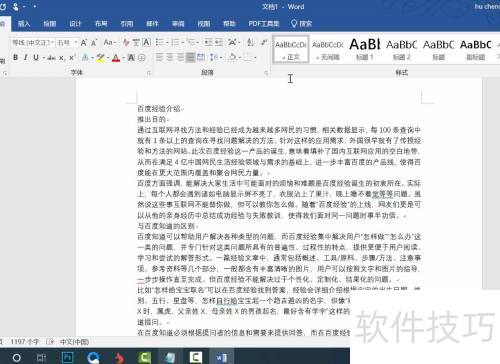Image resolution: width=500 pixels, height=364 pixels.
Task: Click the Sort icon in paragraph group
Action: point(251,42)
